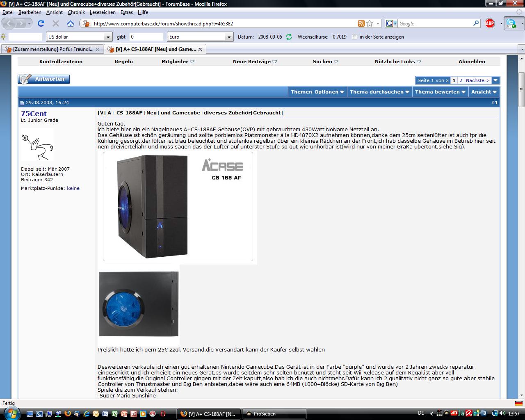Reload the page with the refresh icon

pyautogui.click(x=41, y=23)
